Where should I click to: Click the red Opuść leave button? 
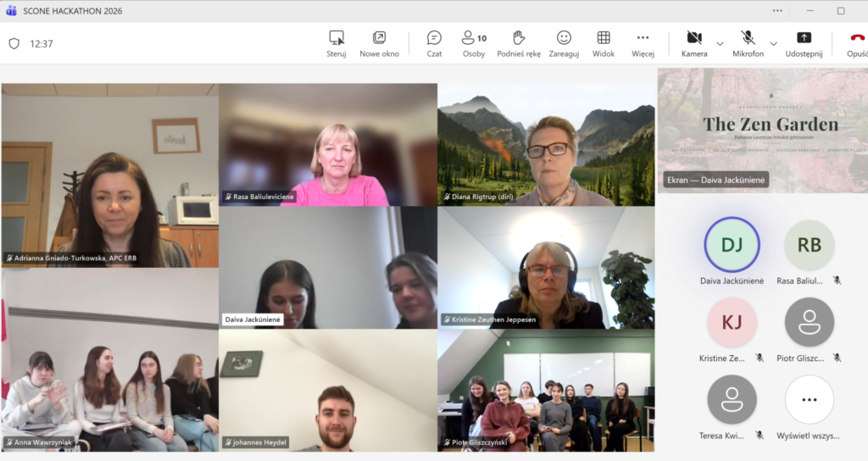coord(856,38)
